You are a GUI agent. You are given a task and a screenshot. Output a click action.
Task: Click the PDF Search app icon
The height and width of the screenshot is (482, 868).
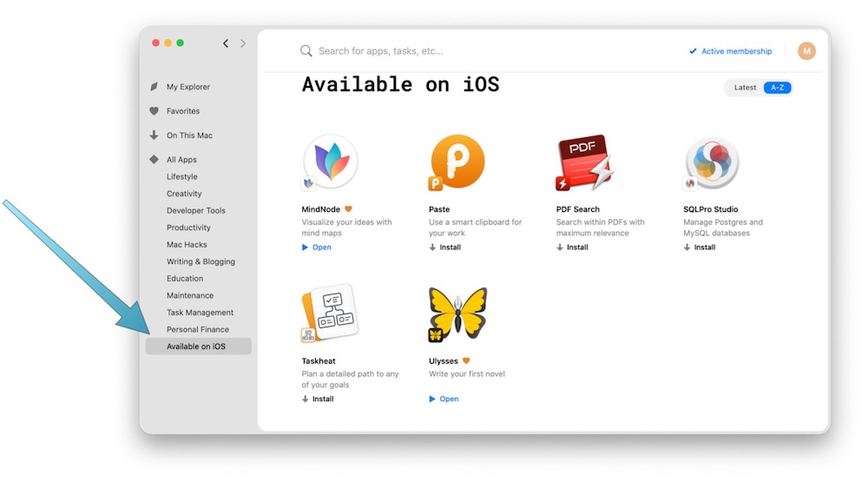[584, 162]
